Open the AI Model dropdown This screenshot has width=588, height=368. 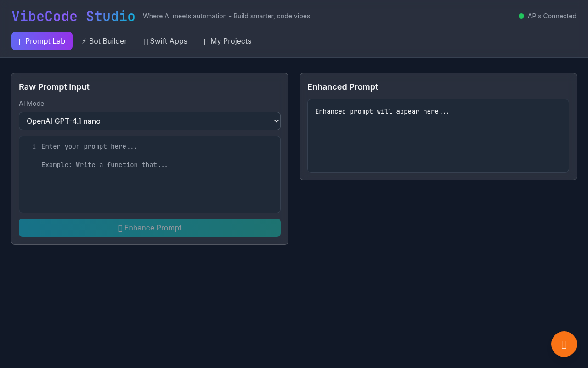click(150, 121)
